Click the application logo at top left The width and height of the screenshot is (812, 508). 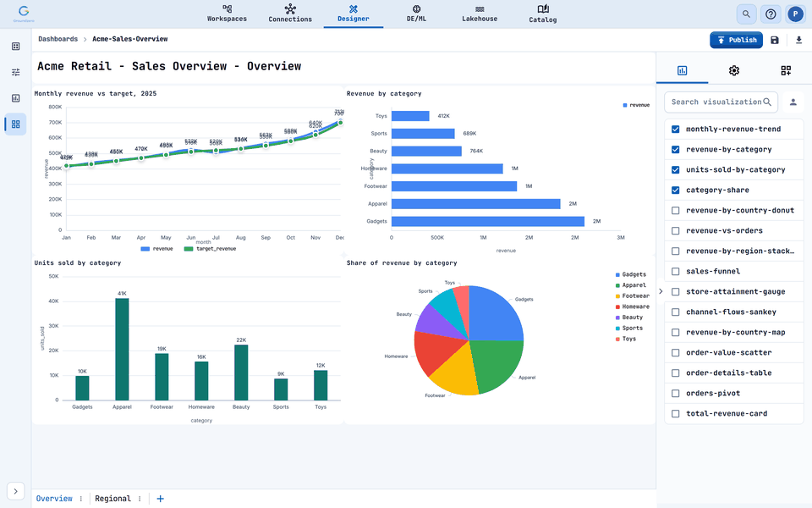24,14
